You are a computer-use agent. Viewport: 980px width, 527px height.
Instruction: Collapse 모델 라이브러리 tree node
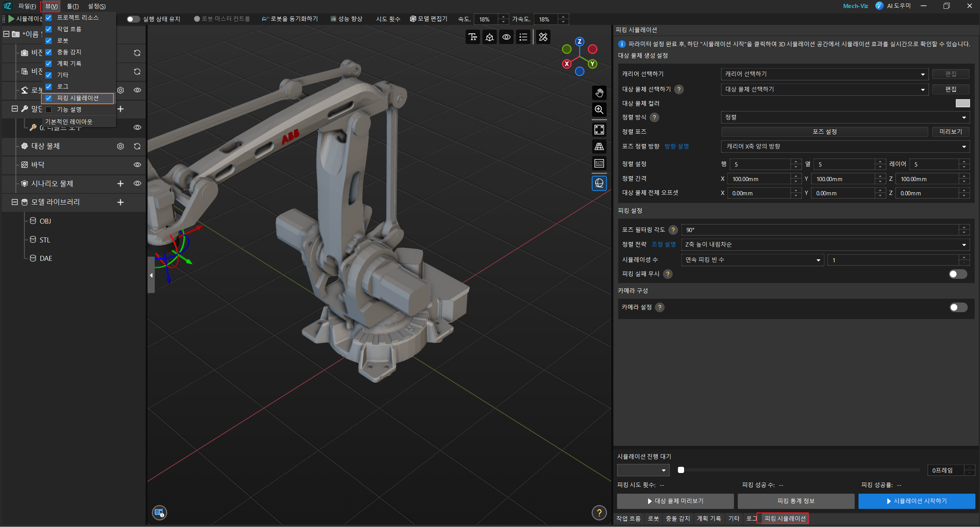pyautogui.click(x=15, y=202)
